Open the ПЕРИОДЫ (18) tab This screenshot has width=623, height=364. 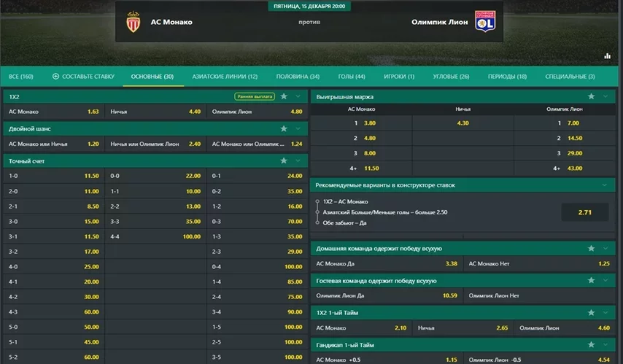(x=508, y=77)
